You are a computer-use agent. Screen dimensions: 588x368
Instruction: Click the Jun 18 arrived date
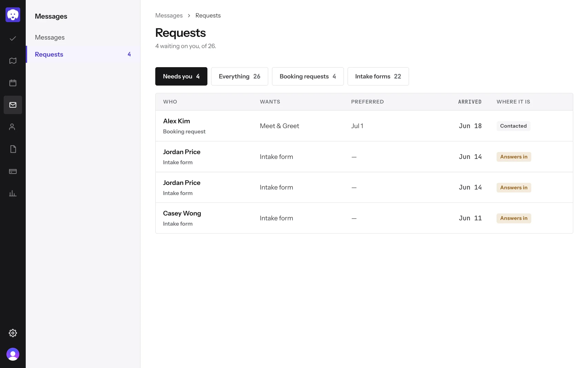(x=470, y=126)
